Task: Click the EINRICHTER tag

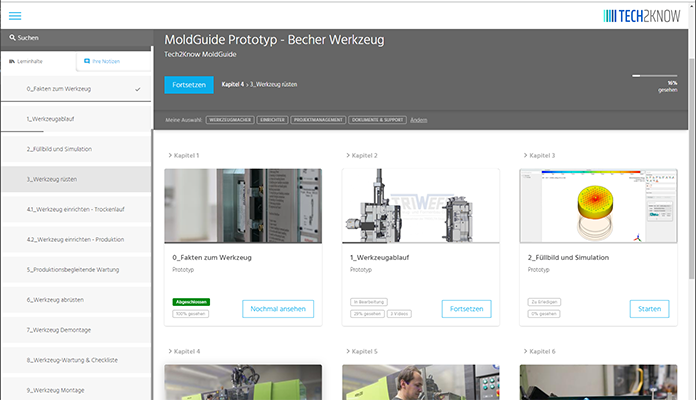Action: [272, 120]
